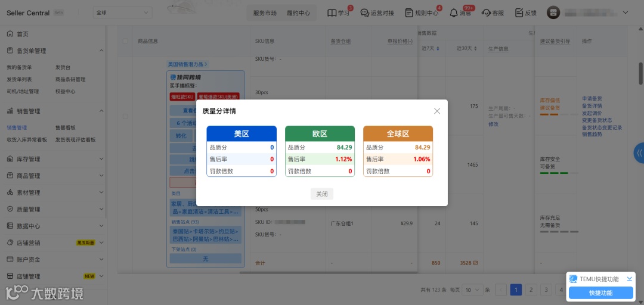Image resolution: width=644 pixels, height=305 pixels.
Task: Expand the 账户资金 section chevron
Action: pyautogui.click(x=101, y=260)
